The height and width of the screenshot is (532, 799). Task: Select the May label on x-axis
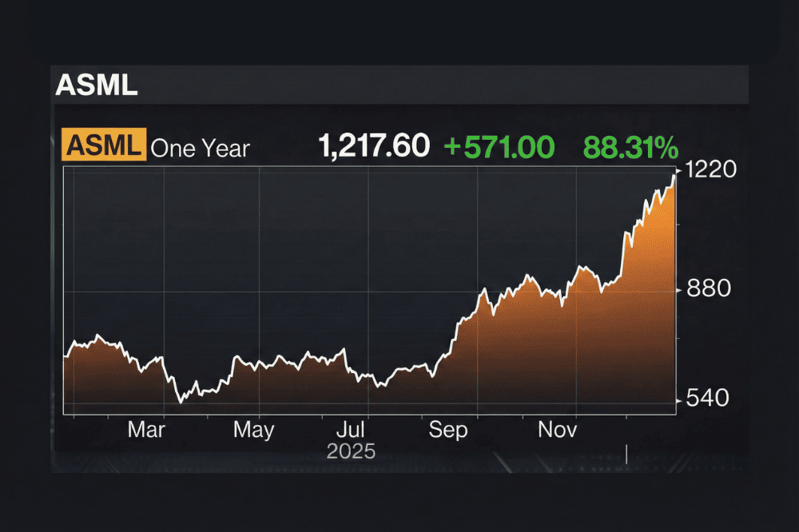coord(254,431)
